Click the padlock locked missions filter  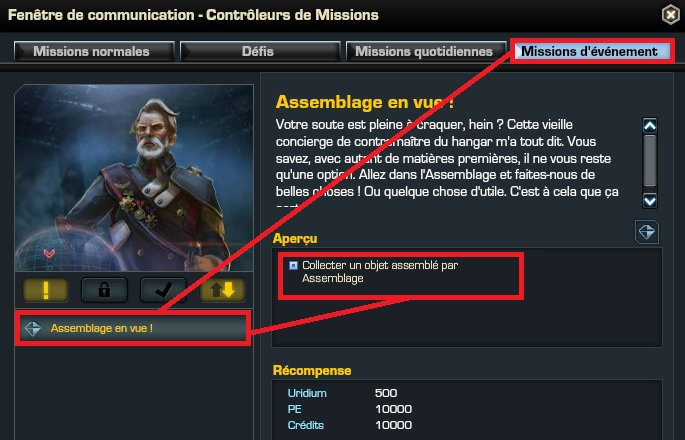pyautogui.click(x=104, y=290)
